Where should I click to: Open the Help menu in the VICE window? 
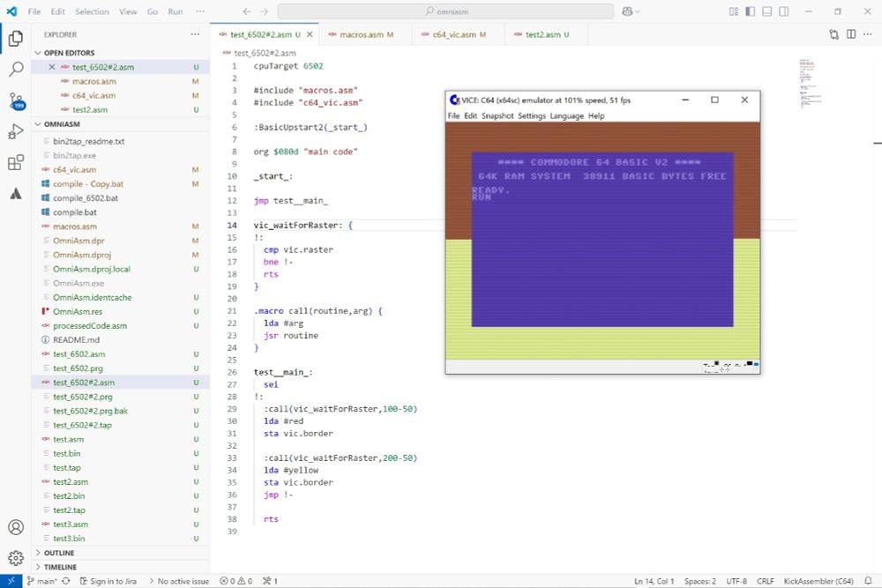coord(596,115)
